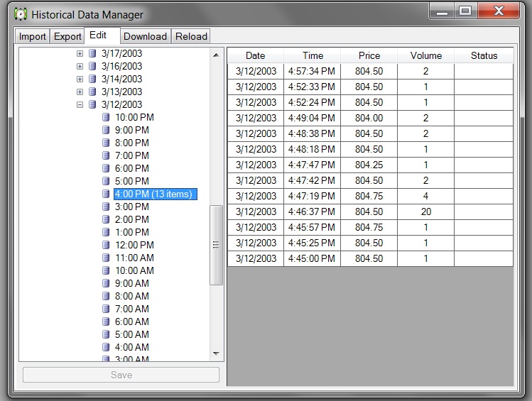
Task: Click the data icon next to 10:00 PM
Action: click(x=106, y=117)
